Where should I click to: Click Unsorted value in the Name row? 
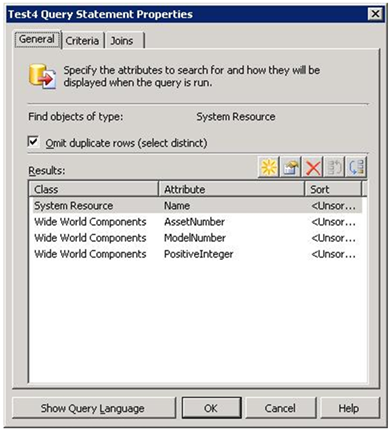click(x=333, y=206)
